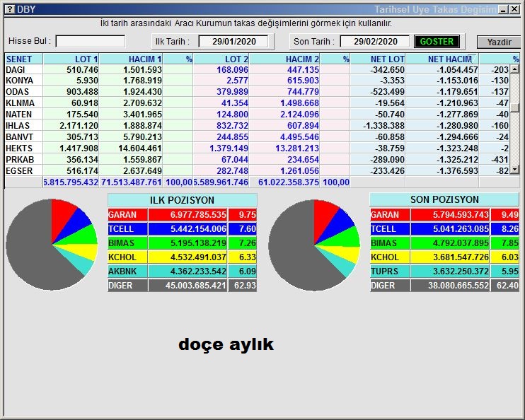Click the help question mark icon in title bar
This screenshot has width=525, height=420.
click(x=10, y=9)
